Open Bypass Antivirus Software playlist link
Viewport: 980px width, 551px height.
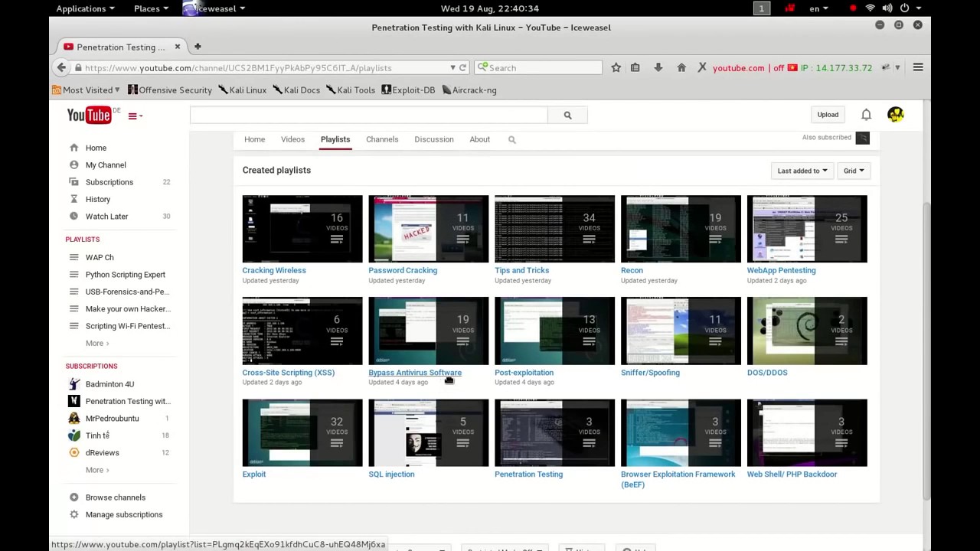[415, 373]
